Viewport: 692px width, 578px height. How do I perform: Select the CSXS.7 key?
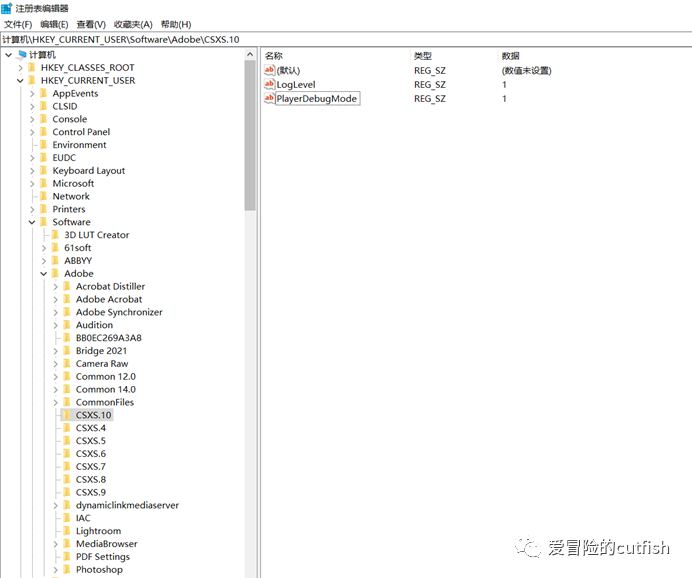tap(91, 466)
